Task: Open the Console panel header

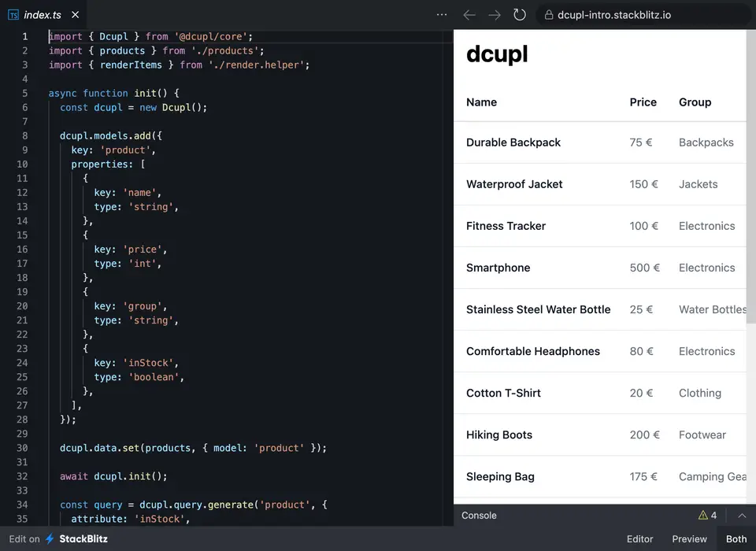Action: (x=479, y=516)
